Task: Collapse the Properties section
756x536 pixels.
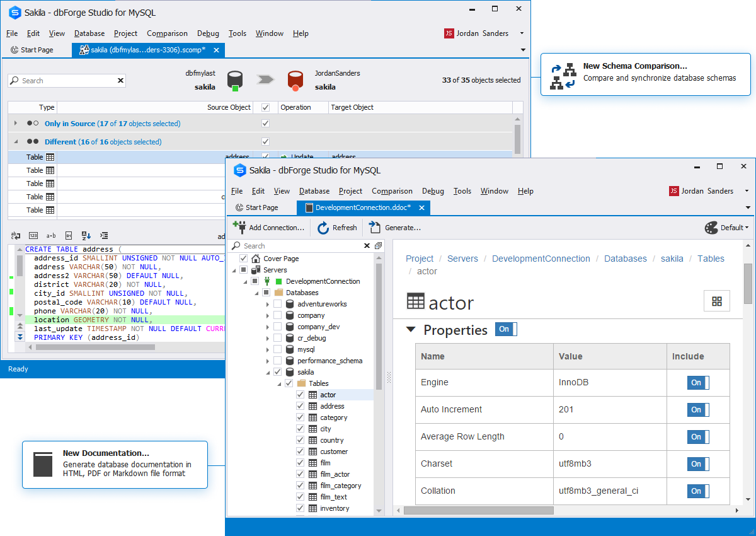Action: (411, 329)
